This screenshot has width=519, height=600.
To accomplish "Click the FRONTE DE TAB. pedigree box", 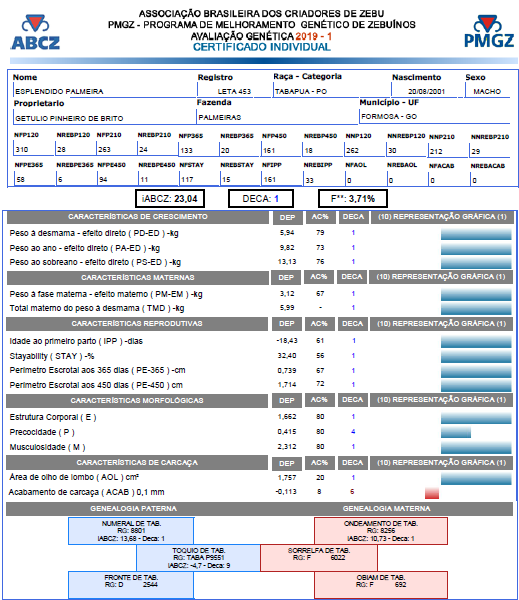I will click(x=131, y=585).
